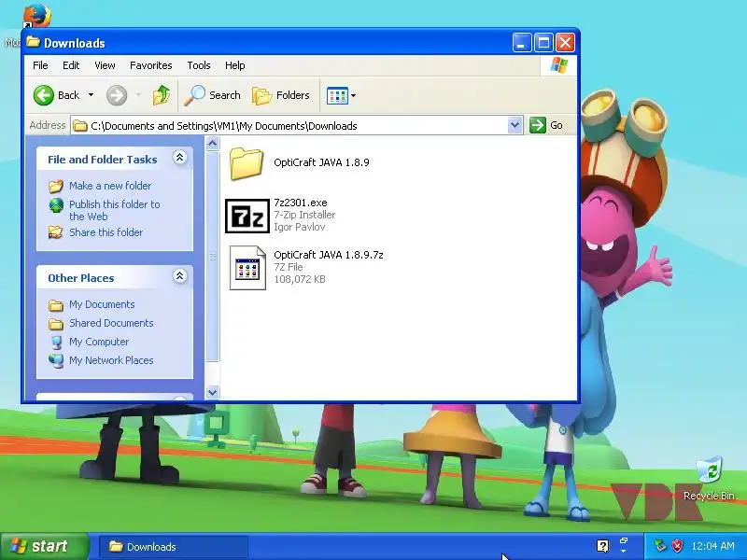Select the 7z2301.exe 7-Zip icon
The image size is (747, 560).
coord(247,216)
